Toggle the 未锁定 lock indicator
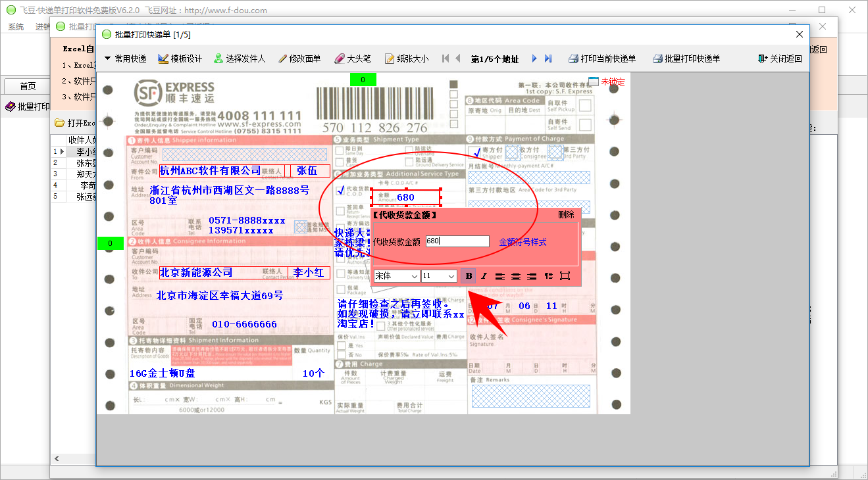Viewport: 868px width, 480px height. pos(607,82)
